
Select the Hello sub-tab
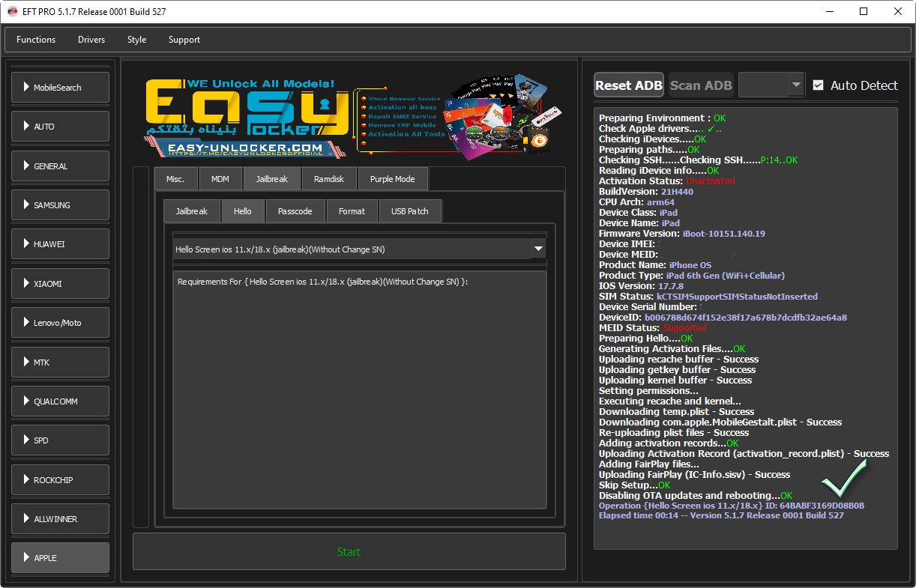click(243, 211)
